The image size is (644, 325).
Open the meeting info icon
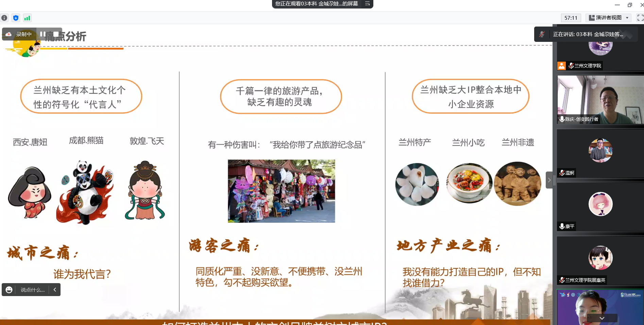click(x=4, y=18)
